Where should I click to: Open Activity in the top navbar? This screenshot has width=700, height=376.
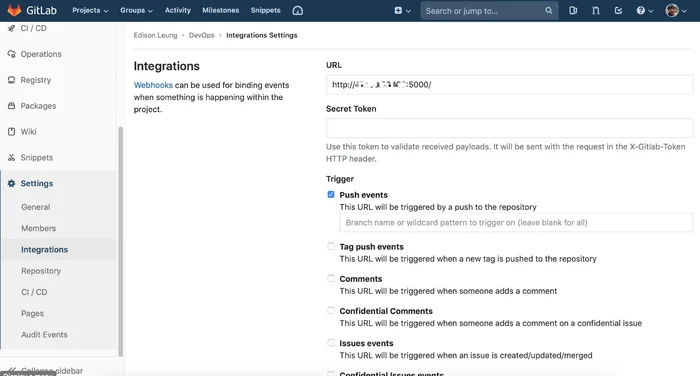pyautogui.click(x=178, y=10)
